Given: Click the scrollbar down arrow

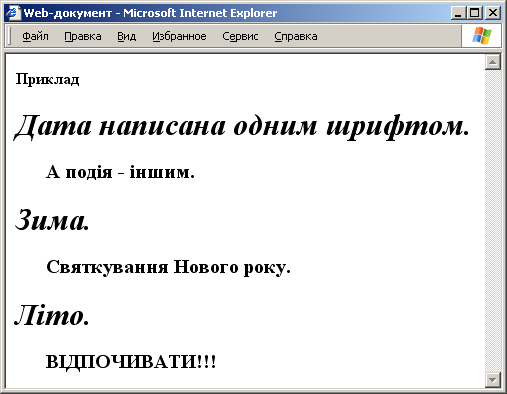Looking at the screenshot, I should click(x=493, y=380).
